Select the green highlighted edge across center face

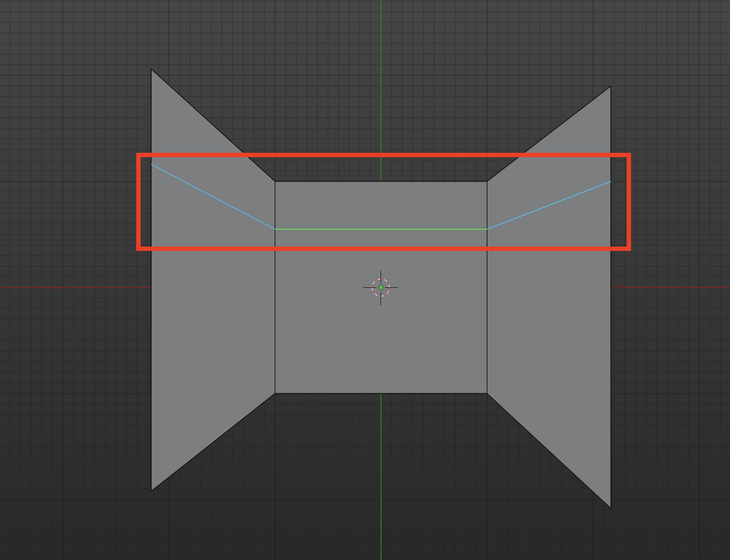point(381,229)
